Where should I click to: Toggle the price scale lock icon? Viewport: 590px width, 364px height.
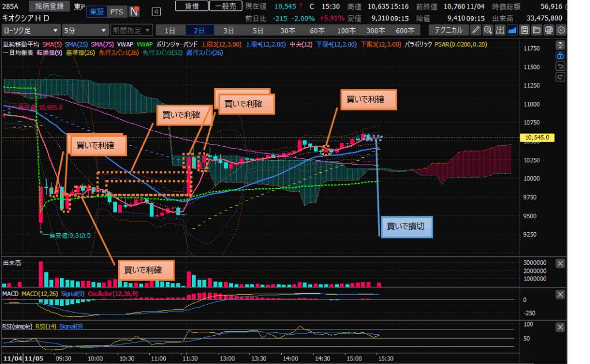tap(560, 55)
